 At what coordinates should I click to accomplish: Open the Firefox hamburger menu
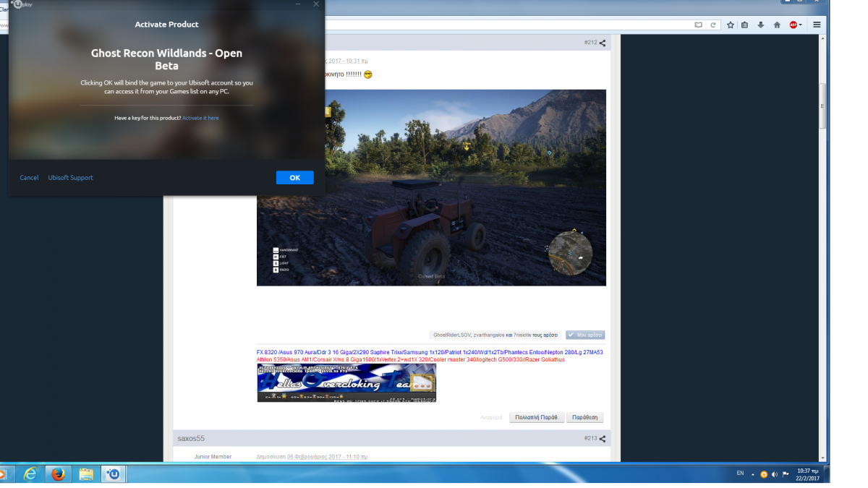pyautogui.click(x=817, y=25)
